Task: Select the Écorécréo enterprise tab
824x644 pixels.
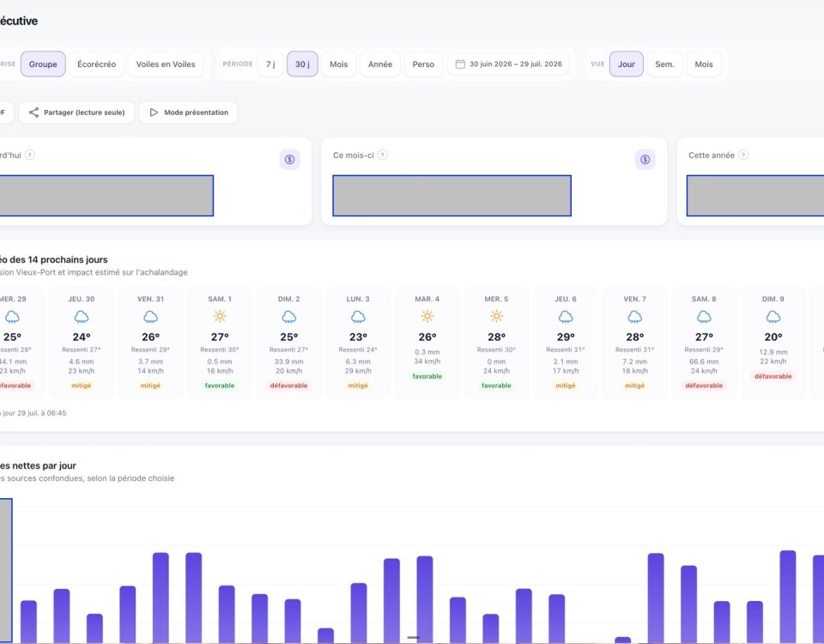Action: tap(97, 64)
